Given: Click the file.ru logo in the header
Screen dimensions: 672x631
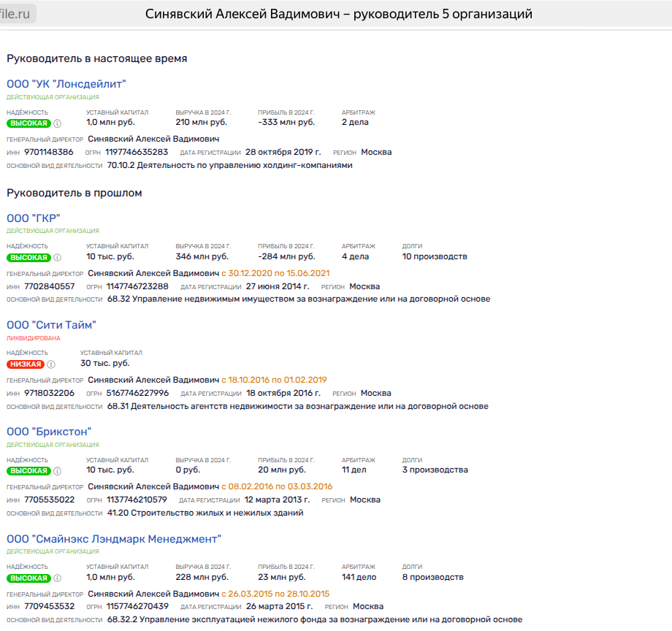Looking at the screenshot, I should pos(18,13).
